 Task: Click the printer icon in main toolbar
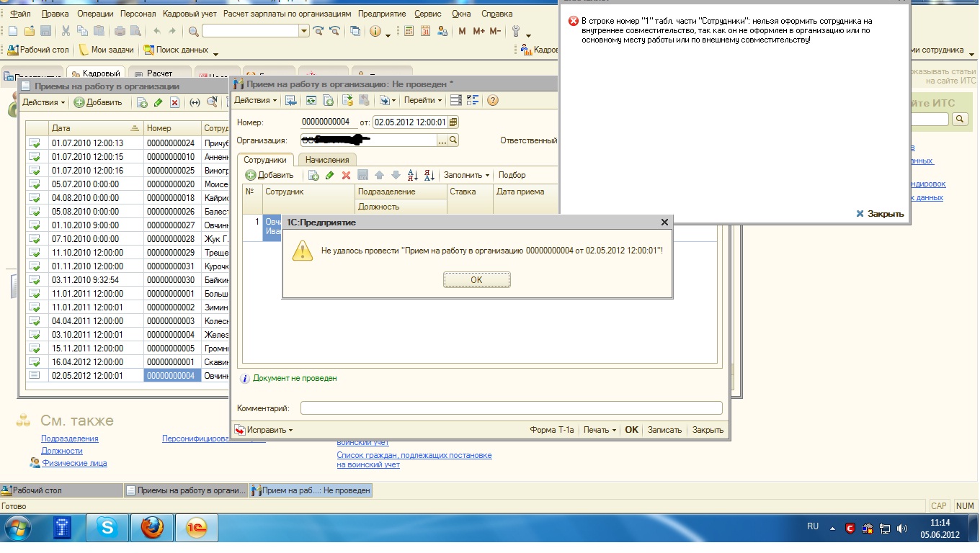point(120,31)
